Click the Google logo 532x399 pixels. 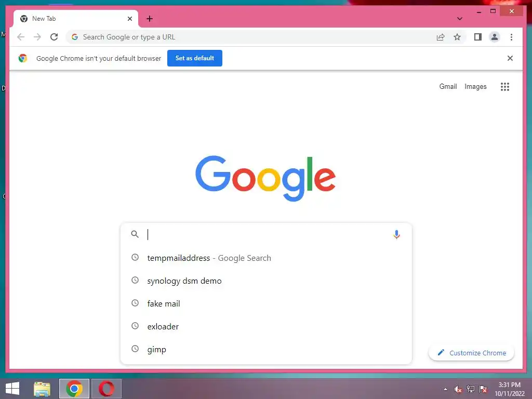265,179
